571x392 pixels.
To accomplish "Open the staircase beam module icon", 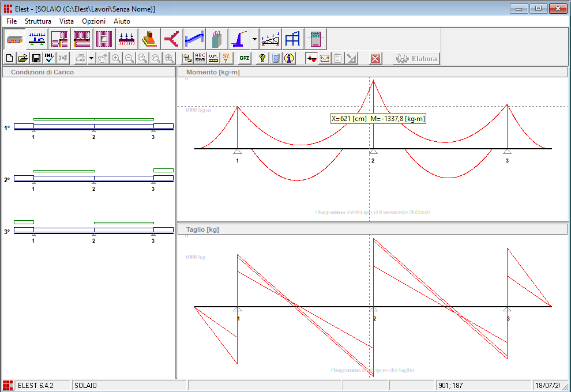I will [x=194, y=39].
